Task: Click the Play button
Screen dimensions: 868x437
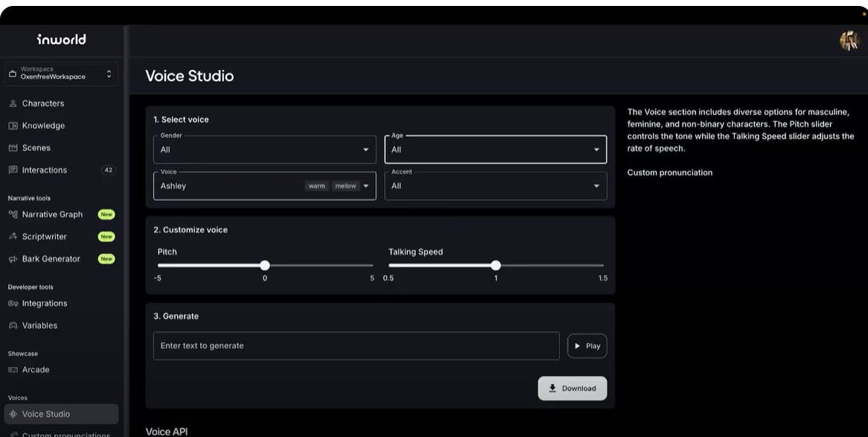Action: tap(587, 345)
